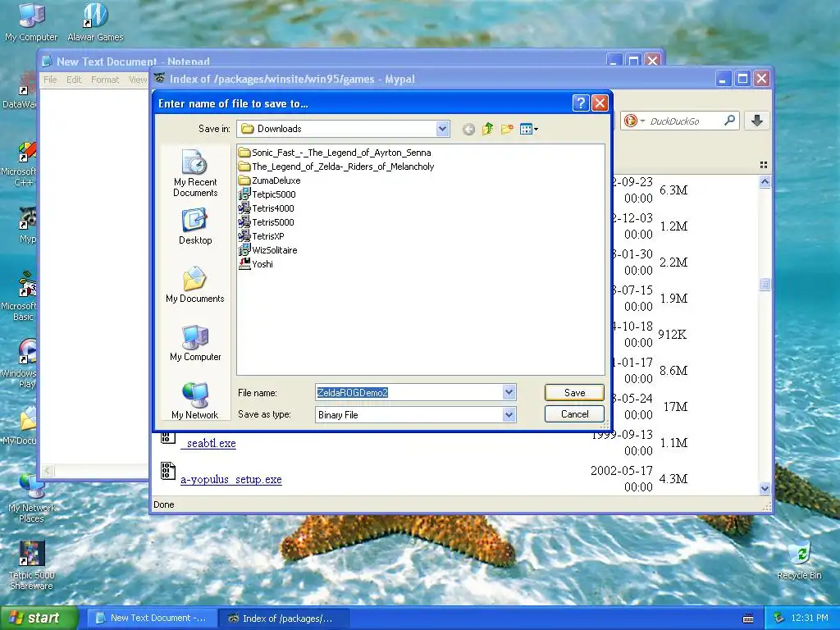Go back to last folder visited
The width and height of the screenshot is (840, 630).
(468, 129)
